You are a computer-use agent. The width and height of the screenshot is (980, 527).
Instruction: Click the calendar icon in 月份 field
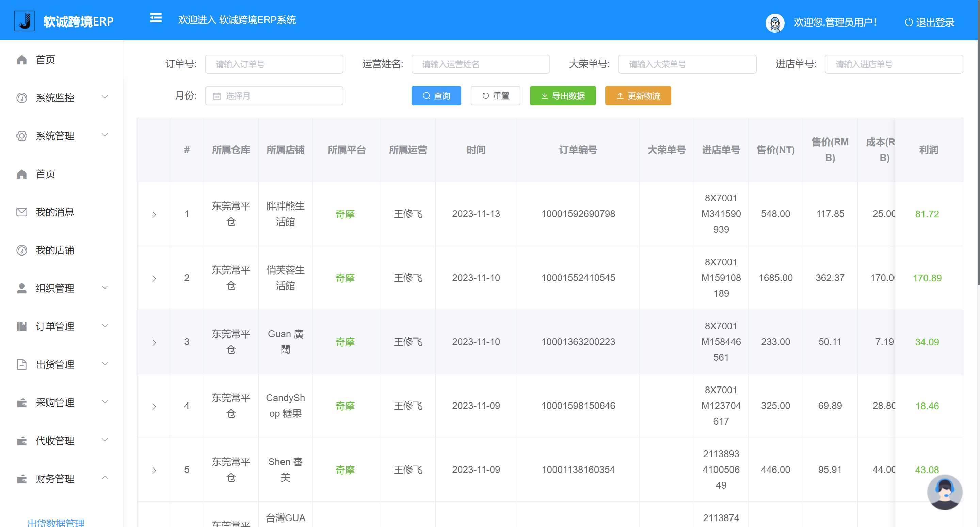(x=217, y=96)
